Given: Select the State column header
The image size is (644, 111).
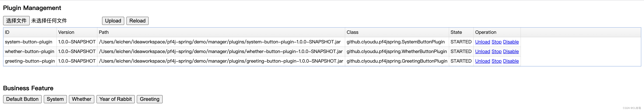Looking at the screenshot, I should pos(461,32).
